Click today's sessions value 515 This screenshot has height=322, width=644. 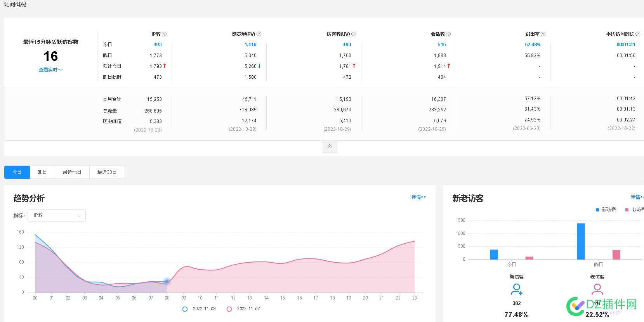442,45
